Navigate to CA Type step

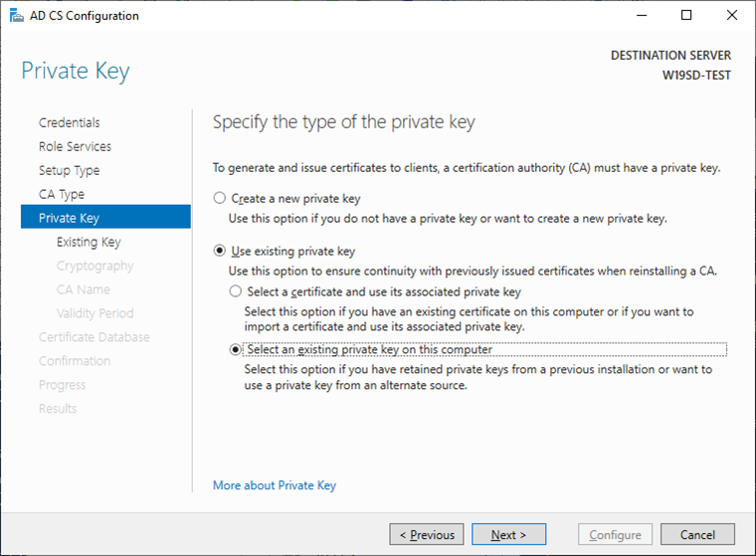pyautogui.click(x=62, y=194)
